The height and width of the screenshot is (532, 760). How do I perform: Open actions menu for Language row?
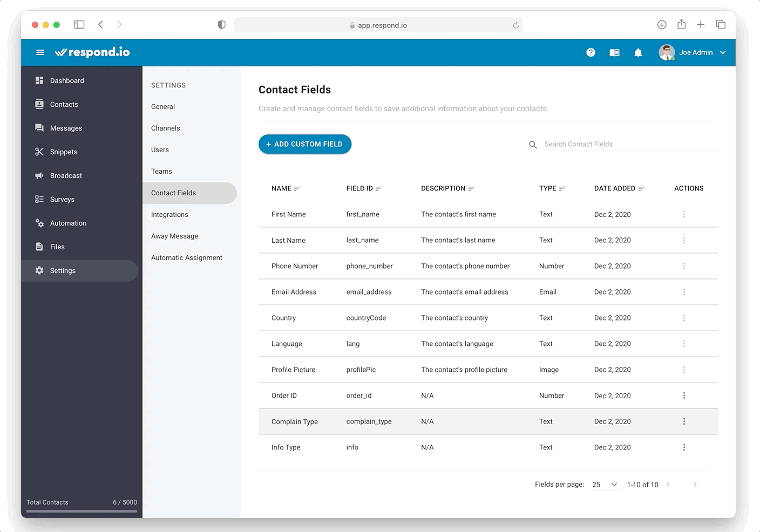(684, 344)
